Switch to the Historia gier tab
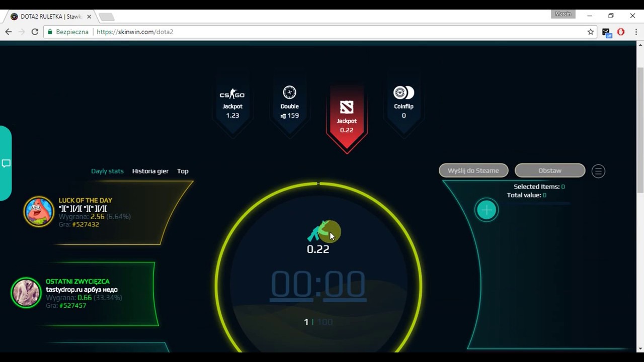This screenshot has width=644, height=362. pos(150,171)
